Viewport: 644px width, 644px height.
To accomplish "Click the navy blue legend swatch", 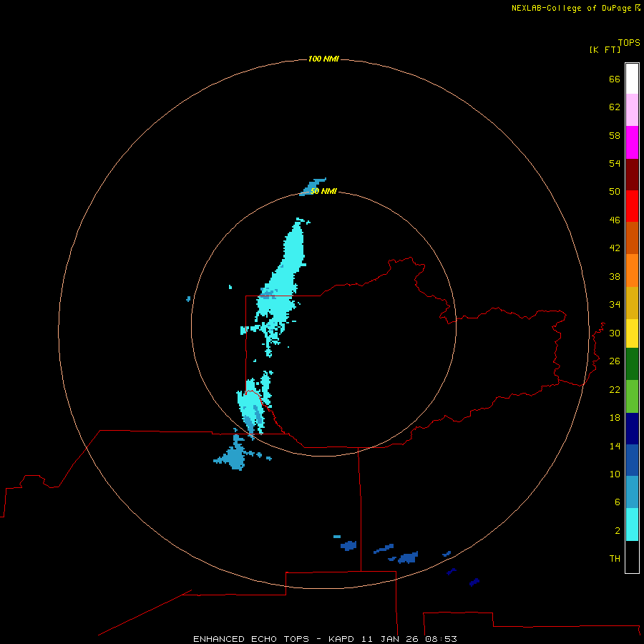I will tap(632, 429).
